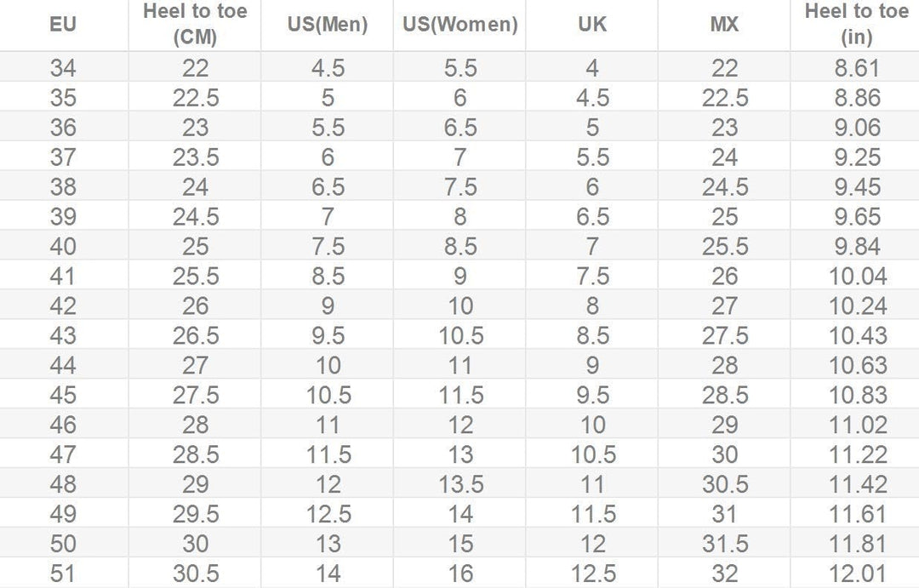Screen dimensions: 919x588
Task: Select the 9.84 inches value
Action: (856, 247)
